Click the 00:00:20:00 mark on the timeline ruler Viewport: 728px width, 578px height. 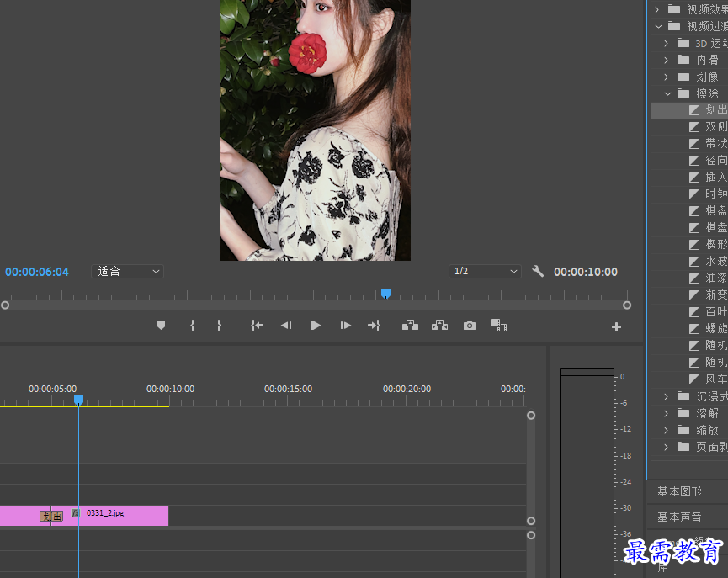click(x=407, y=389)
